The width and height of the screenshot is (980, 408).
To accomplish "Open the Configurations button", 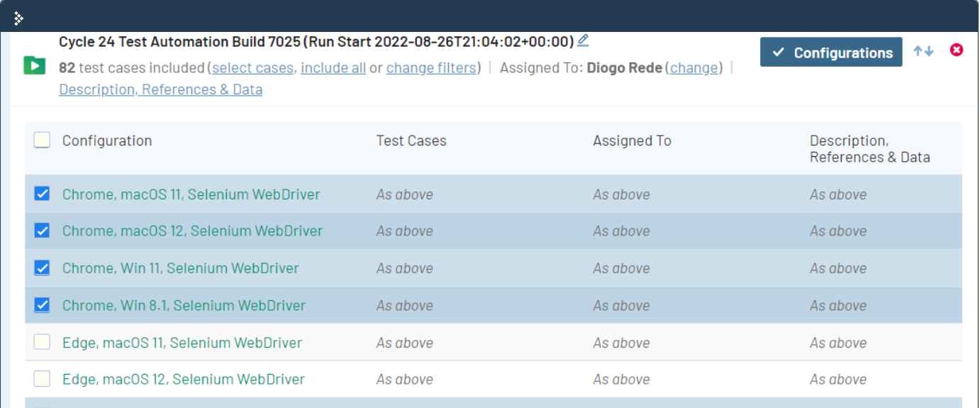I will [x=831, y=53].
